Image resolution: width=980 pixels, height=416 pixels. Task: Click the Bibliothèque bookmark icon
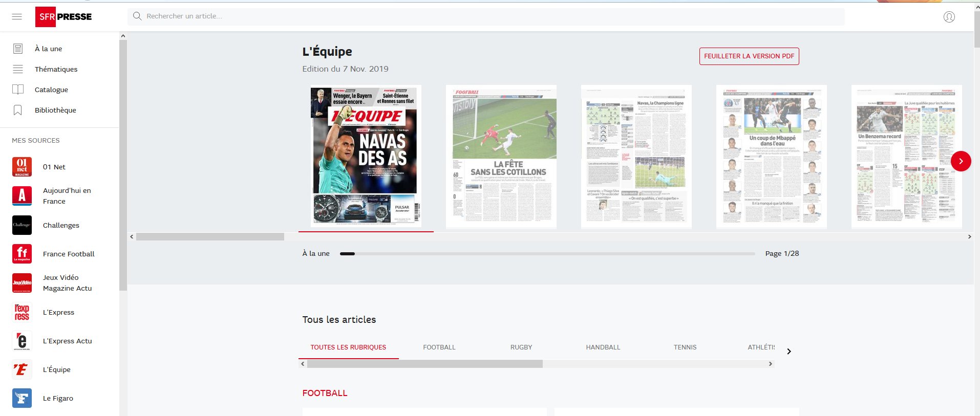tap(18, 110)
